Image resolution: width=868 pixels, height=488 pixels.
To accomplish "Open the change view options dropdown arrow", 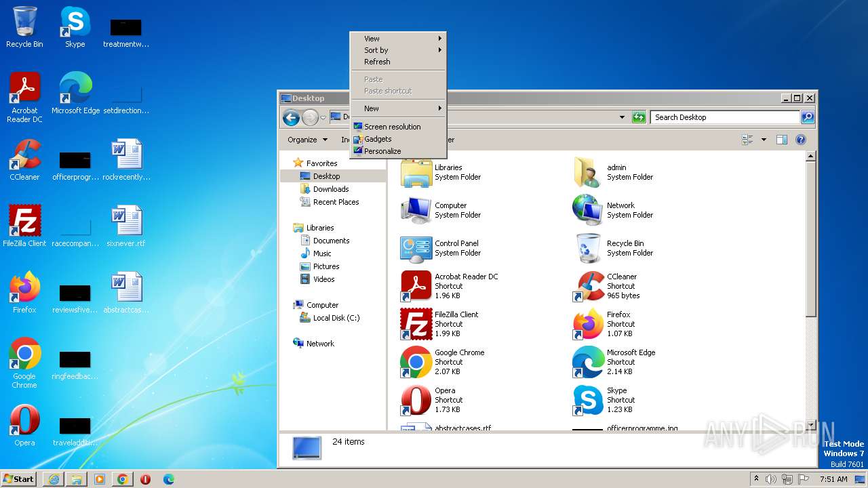I will pos(764,140).
